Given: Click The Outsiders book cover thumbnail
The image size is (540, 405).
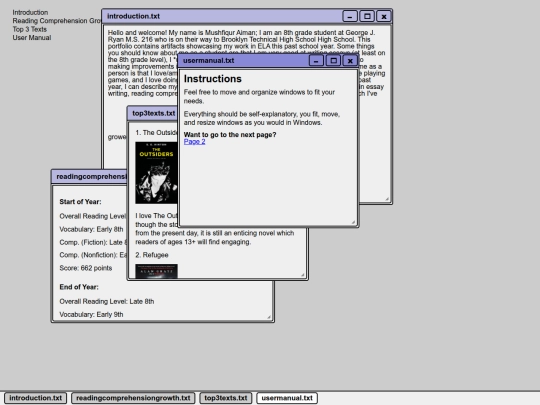Looking at the screenshot, I should 156,173.
